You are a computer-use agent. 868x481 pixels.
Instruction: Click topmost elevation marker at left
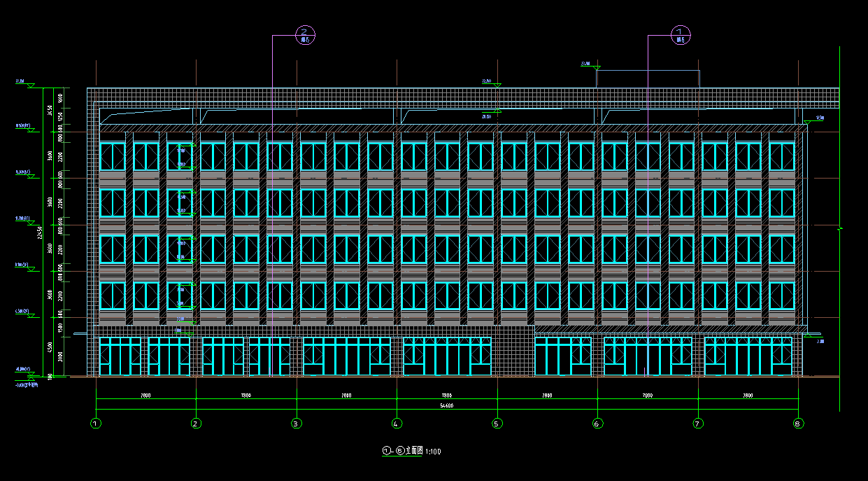(20, 82)
